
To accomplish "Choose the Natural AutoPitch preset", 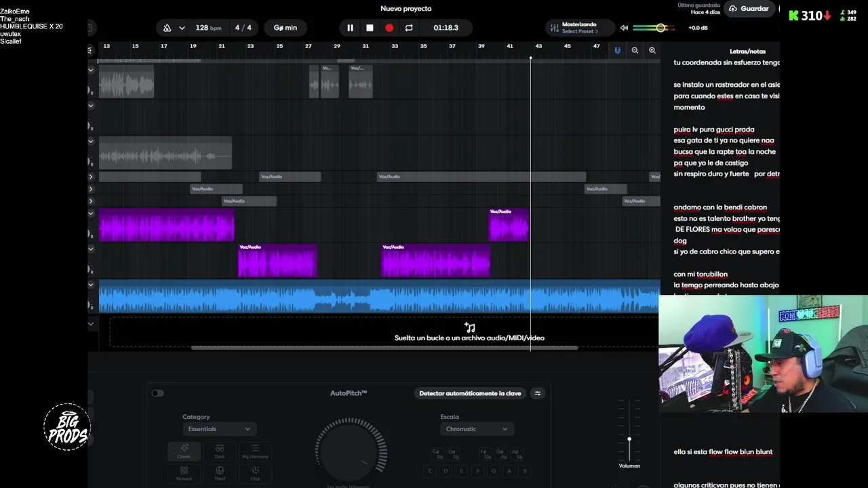I will (x=184, y=472).
